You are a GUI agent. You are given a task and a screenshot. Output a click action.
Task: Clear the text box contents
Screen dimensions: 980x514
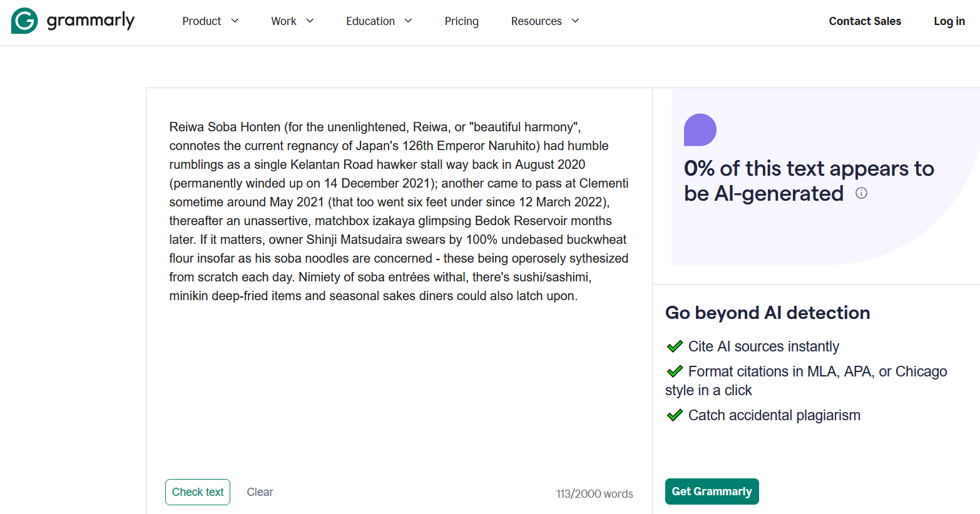coord(260,492)
